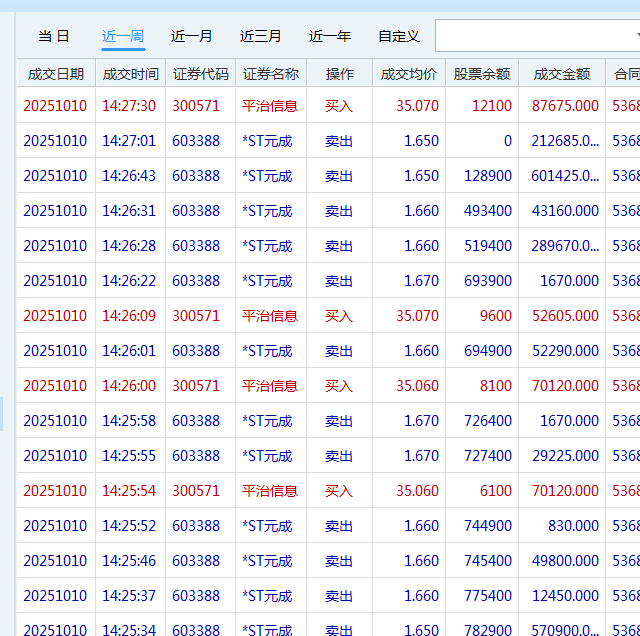Choose the 自定义 custom range option
The width and height of the screenshot is (640, 636).
tap(399, 36)
